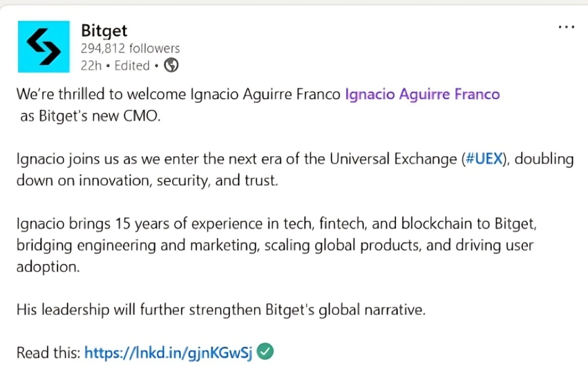The image size is (588, 367).
Task: Click the ellipsis icon in the top-right corner
Action: tap(567, 26)
